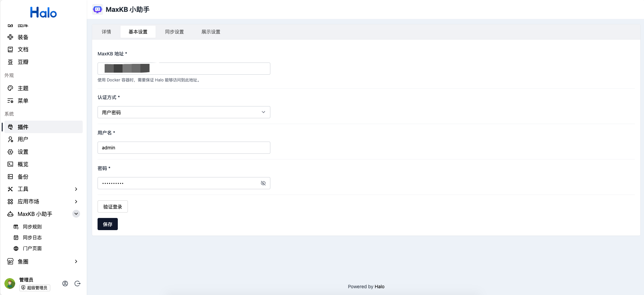Screen dimensions: 644x295
Task: Switch to the 同步设置 tab
Action: click(175, 32)
